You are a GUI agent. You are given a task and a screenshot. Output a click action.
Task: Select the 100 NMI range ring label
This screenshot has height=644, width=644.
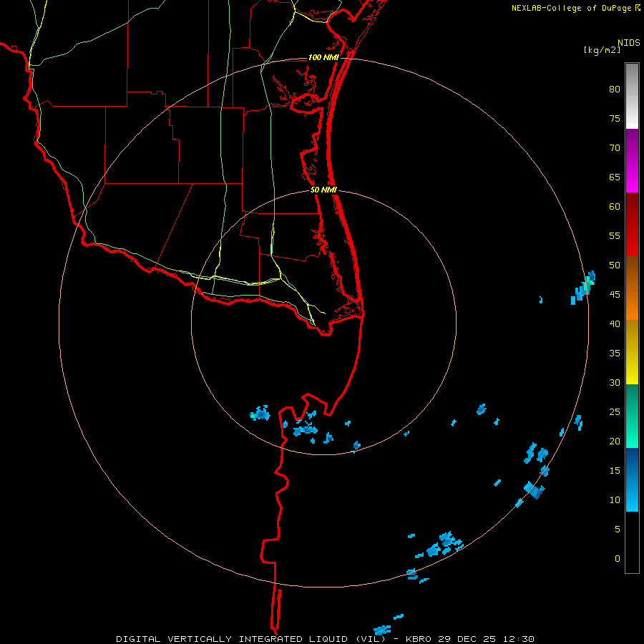323,57
